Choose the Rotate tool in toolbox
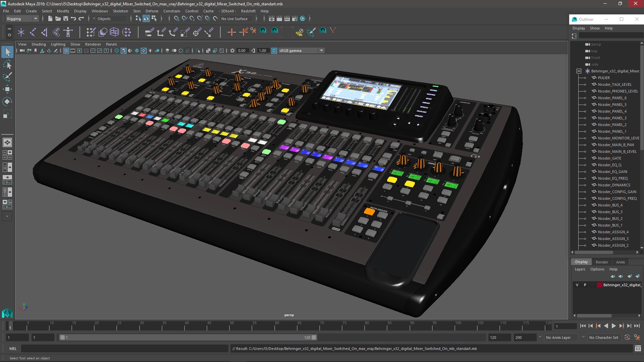Screen dimensions: 644x362 (7, 102)
